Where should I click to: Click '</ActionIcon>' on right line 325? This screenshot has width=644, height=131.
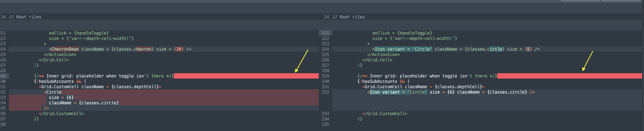tap(384, 54)
